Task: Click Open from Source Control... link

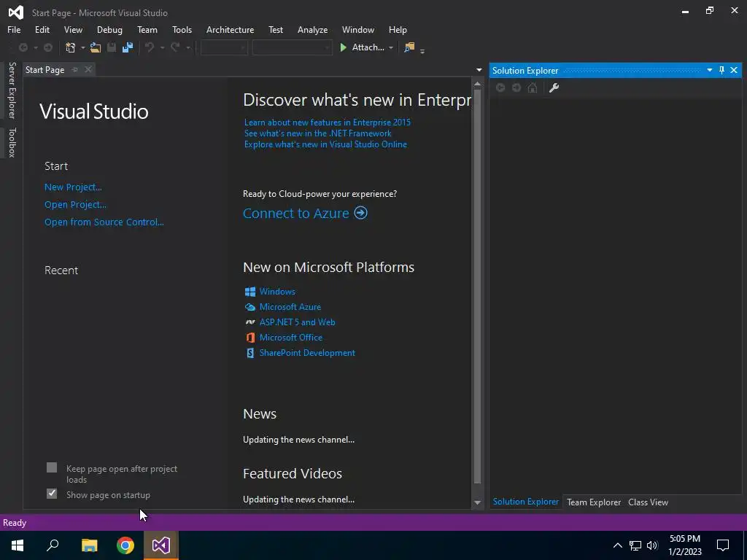Action: click(x=104, y=222)
